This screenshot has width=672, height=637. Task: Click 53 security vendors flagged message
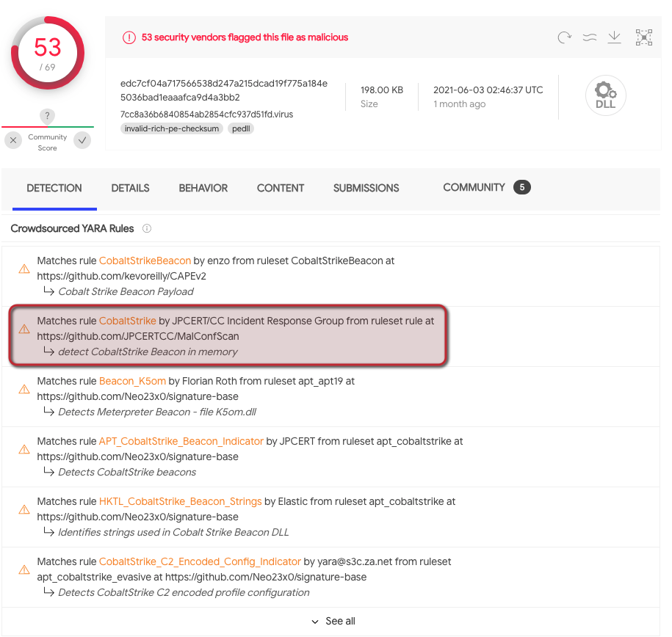[245, 37]
